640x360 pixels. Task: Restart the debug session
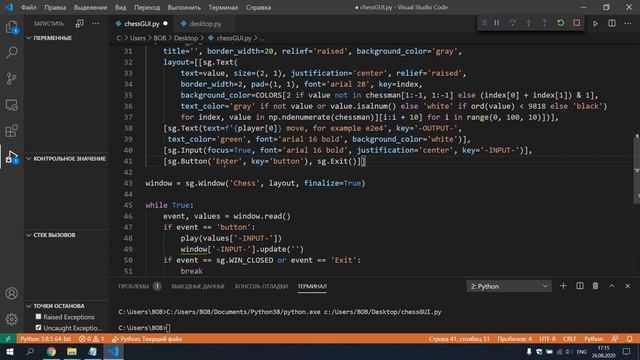(x=560, y=23)
